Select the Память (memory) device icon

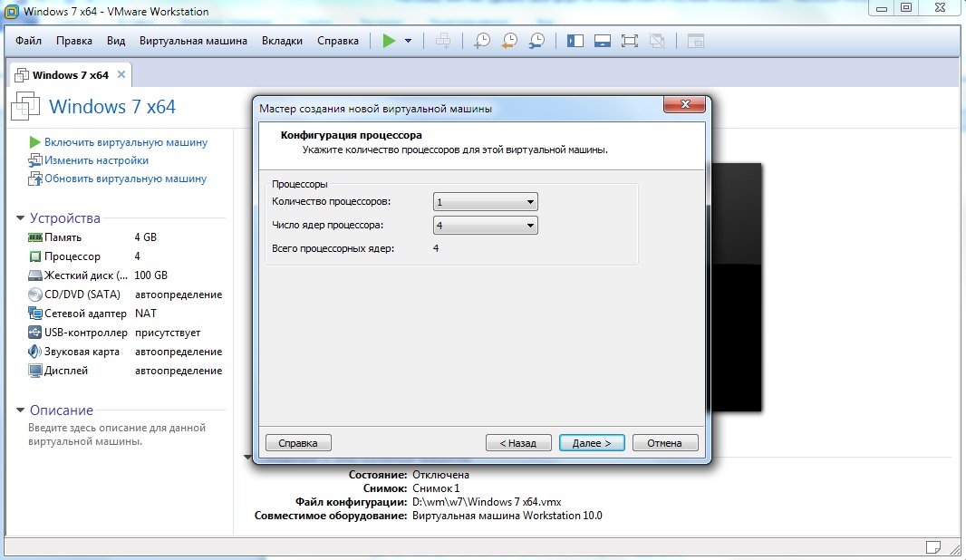coord(35,237)
